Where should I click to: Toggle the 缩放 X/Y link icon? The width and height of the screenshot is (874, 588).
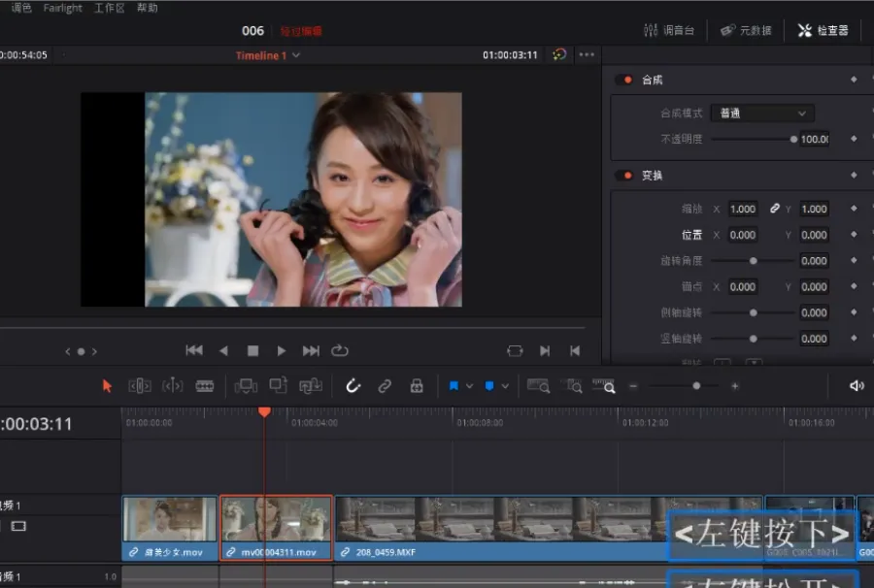(775, 209)
